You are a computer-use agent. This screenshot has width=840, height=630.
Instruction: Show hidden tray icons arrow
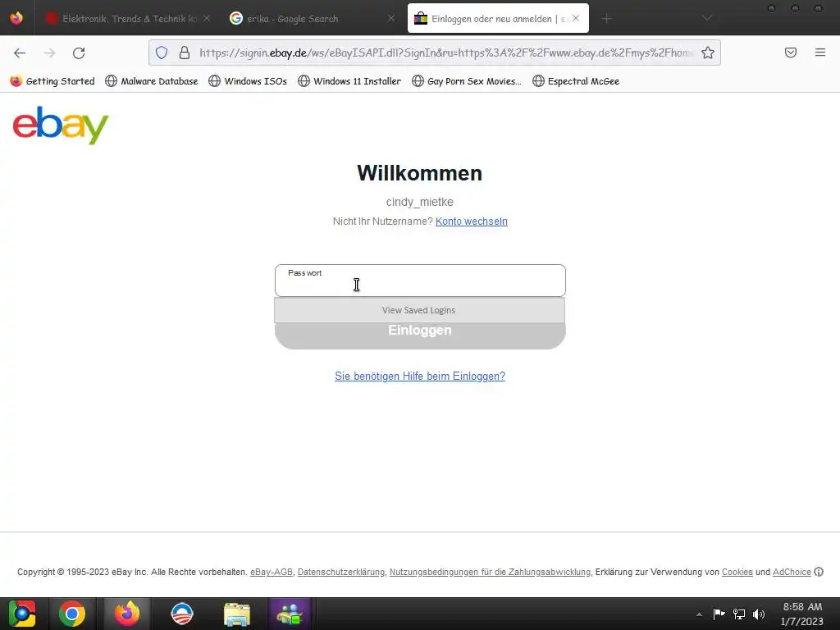tap(699, 614)
